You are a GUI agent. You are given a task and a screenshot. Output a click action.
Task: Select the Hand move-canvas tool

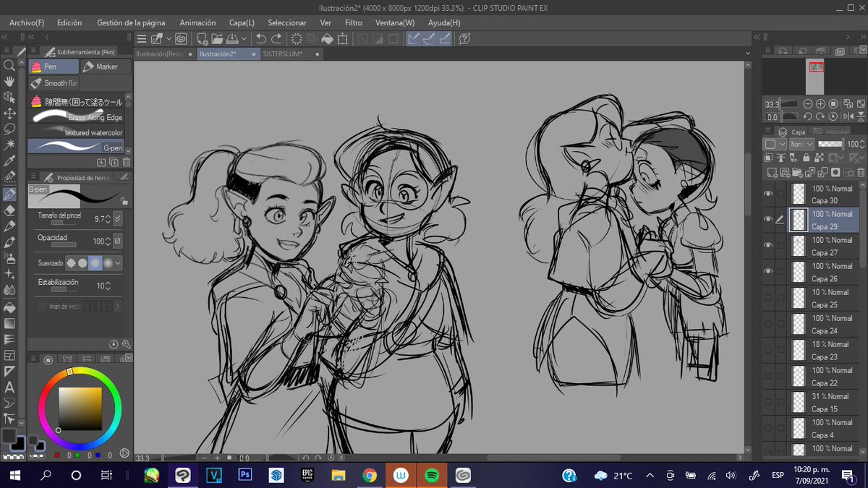[9, 82]
